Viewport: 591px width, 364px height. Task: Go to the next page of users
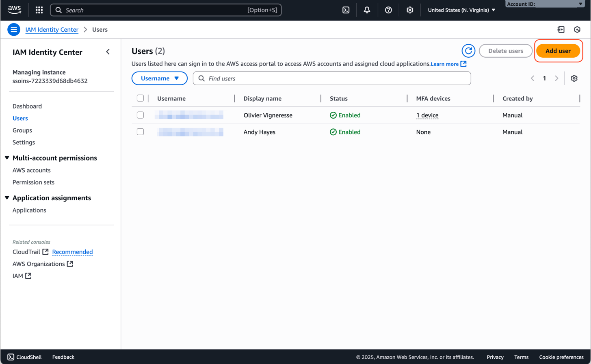556,78
